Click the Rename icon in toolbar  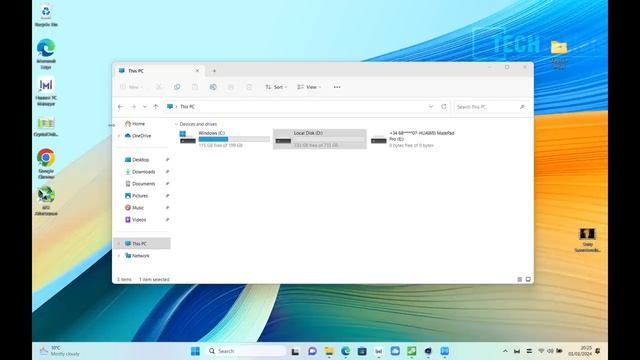tap(213, 87)
